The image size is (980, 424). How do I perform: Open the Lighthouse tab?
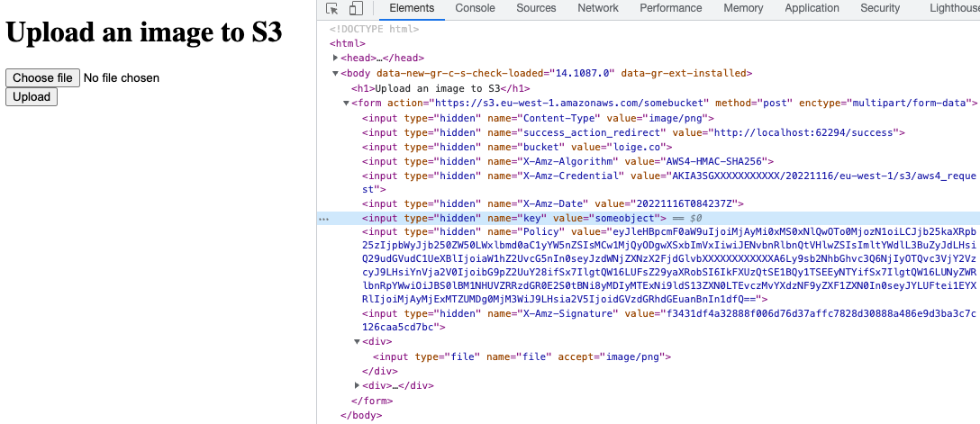[953, 8]
